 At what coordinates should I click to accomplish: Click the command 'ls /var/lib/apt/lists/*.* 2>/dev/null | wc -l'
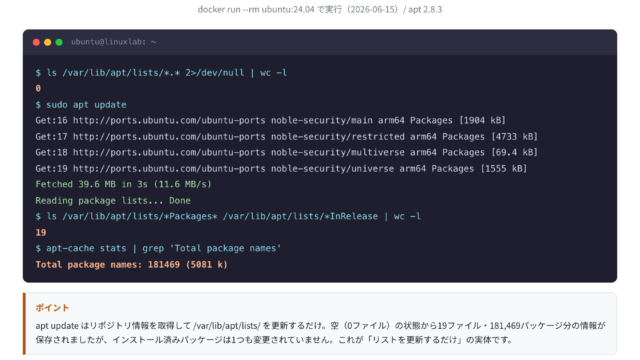[x=161, y=73]
